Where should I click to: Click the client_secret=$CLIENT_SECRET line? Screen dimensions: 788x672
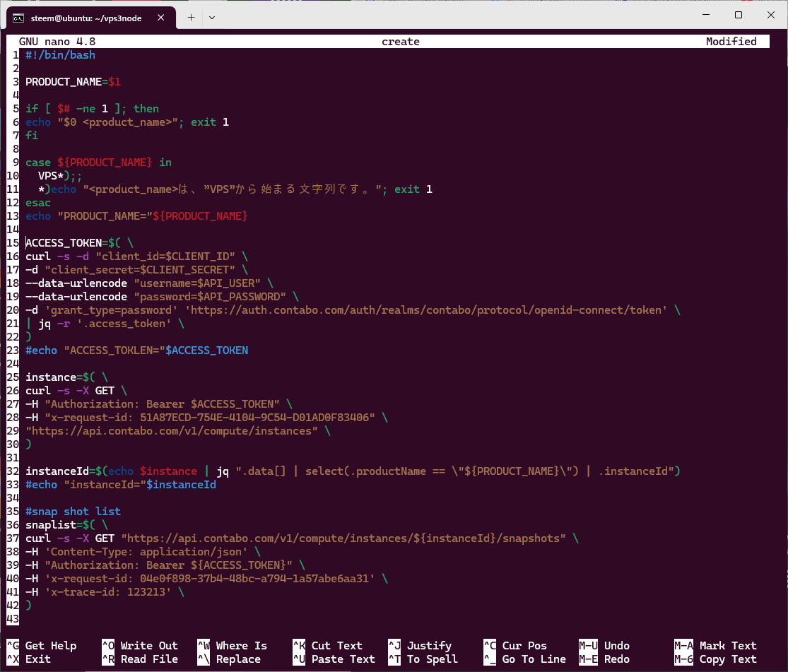[x=136, y=270]
